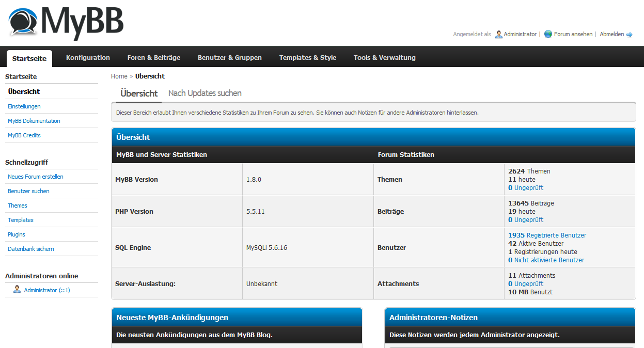644x348 pixels.
Task: Click the MyBB und Server Statistiken header
Action: (x=162, y=155)
